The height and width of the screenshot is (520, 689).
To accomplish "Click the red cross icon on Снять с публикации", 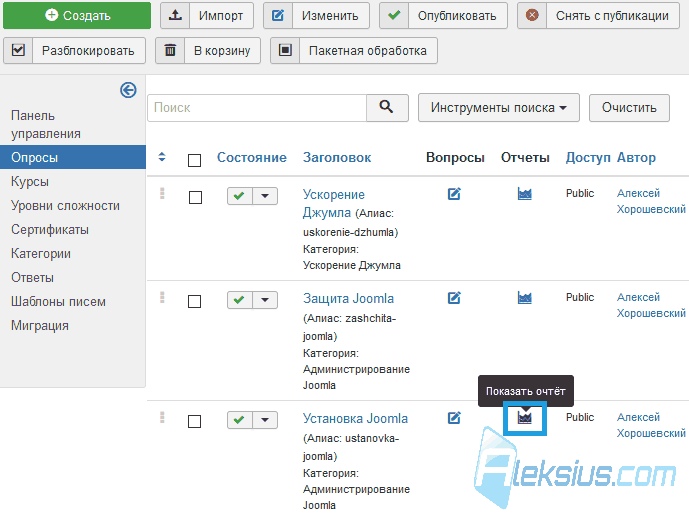I will click(x=532, y=15).
